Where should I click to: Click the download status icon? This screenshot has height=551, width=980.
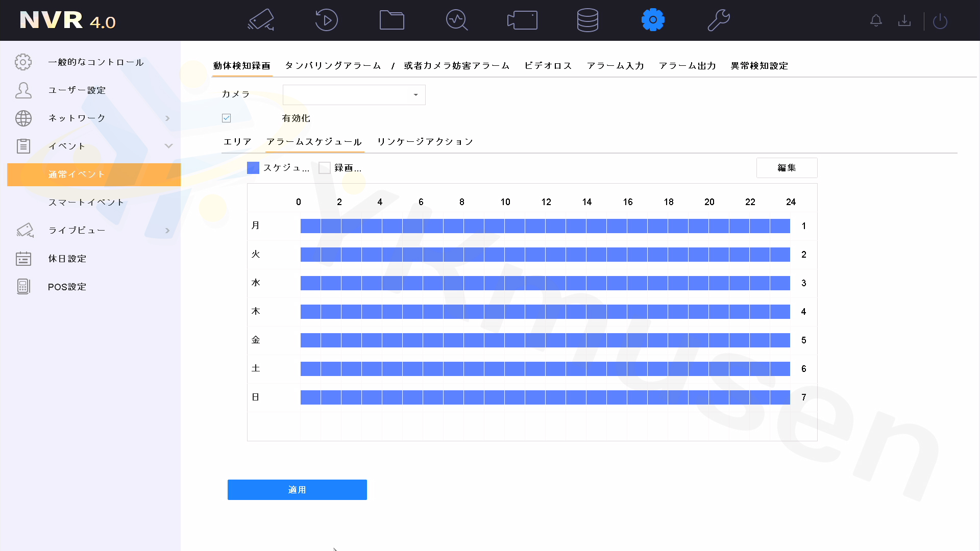click(904, 20)
